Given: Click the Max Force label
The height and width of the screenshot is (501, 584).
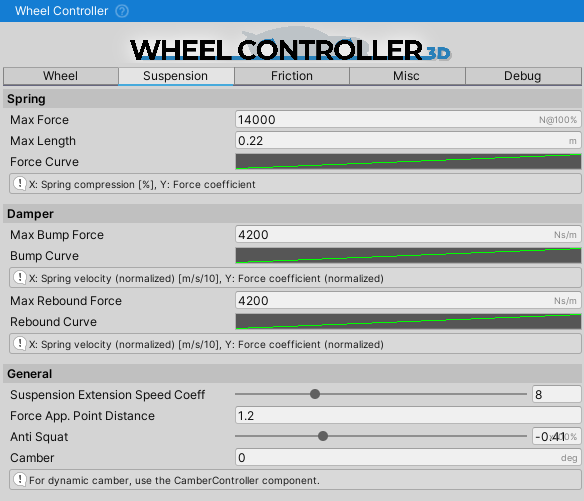Looking at the screenshot, I should (x=39, y=120).
